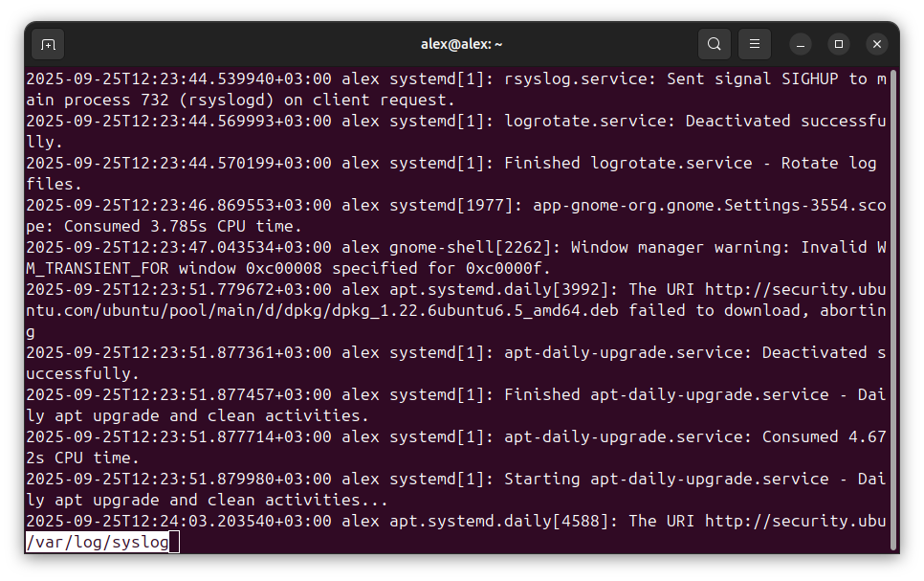Click the vertical scrollbar on the right edge

893,306
